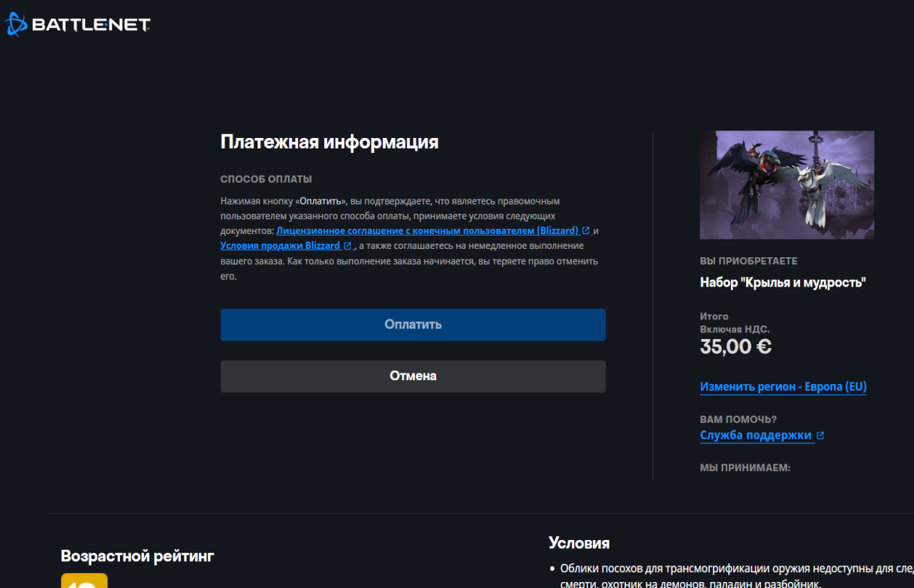
Task: Open the Лицензионное соглашение с конечным пользователем link
Action: pos(427,230)
